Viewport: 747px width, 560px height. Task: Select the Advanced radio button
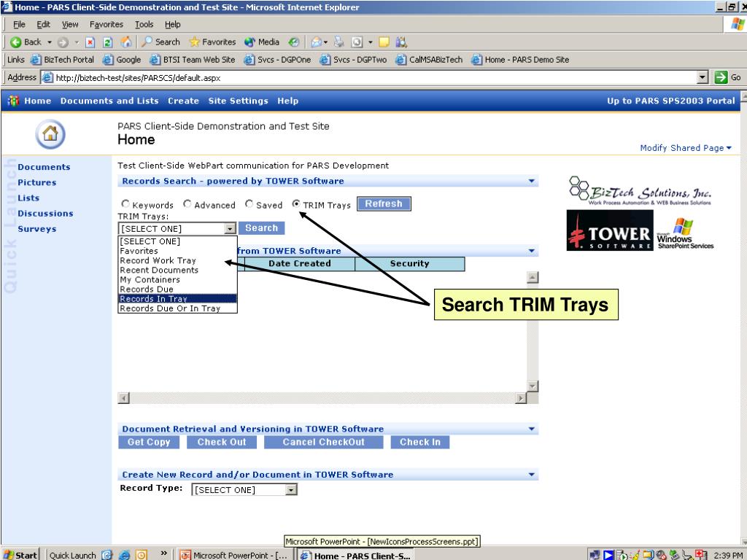coord(187,204)
